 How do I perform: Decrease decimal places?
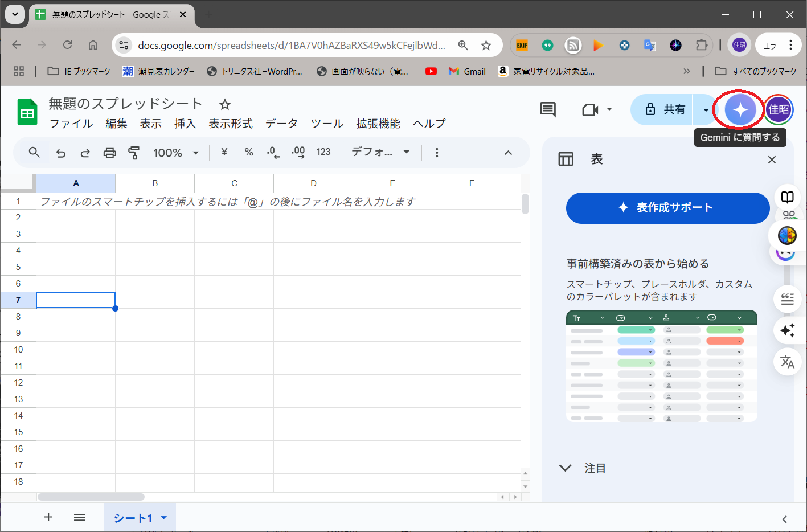(273, 152)
